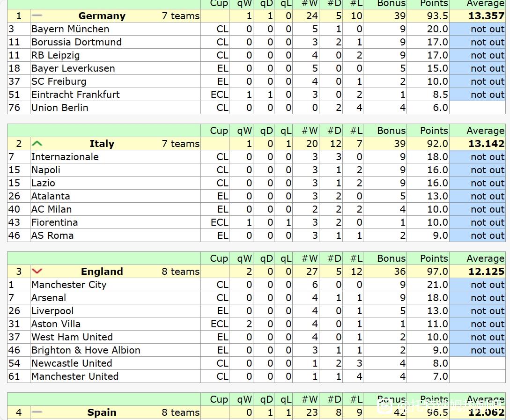Click Bonus column header in Italy table
The image size is (510, 420).
pyautogui.click(x=392, y=130)
